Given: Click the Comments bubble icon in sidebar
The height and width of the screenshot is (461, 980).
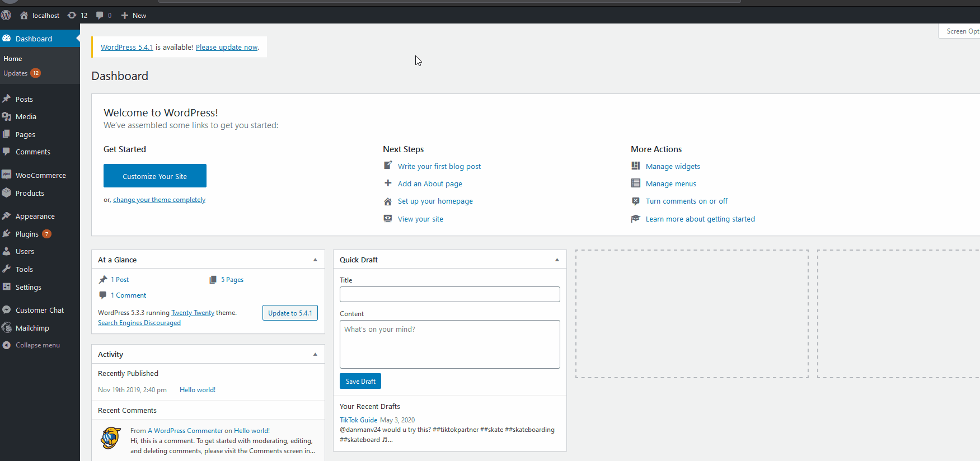Looking at the screenshot, I should tap(7, 152).
